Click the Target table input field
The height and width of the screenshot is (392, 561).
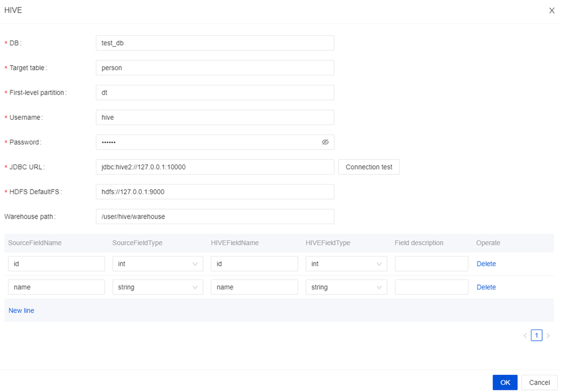tap(215, 67)
